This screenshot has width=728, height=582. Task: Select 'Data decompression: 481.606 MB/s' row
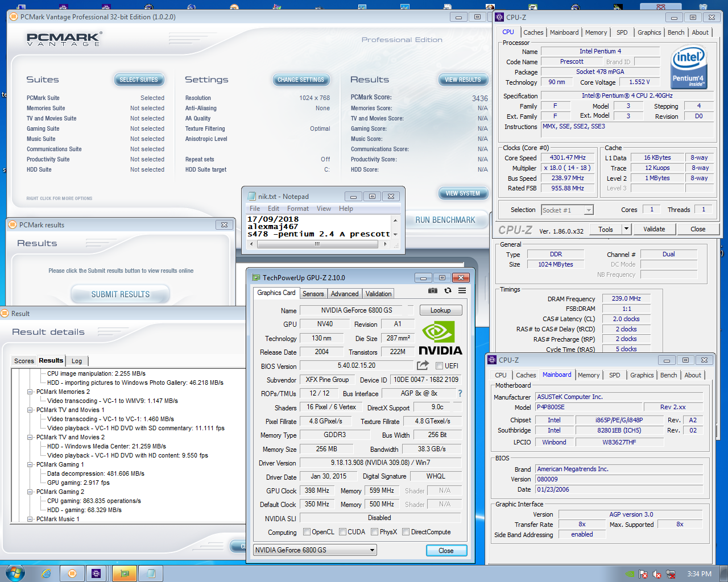click(x=96, y=473)
